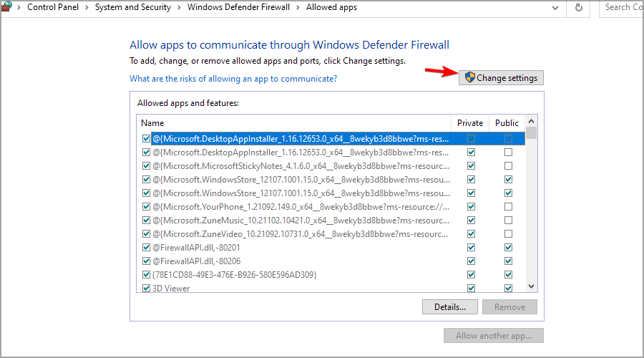
Task: Select the 3D Viewer entry
Action: [x=171, y=288]
